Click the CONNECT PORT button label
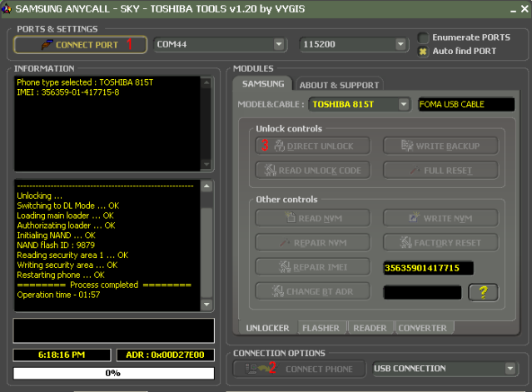 point(87,45)
